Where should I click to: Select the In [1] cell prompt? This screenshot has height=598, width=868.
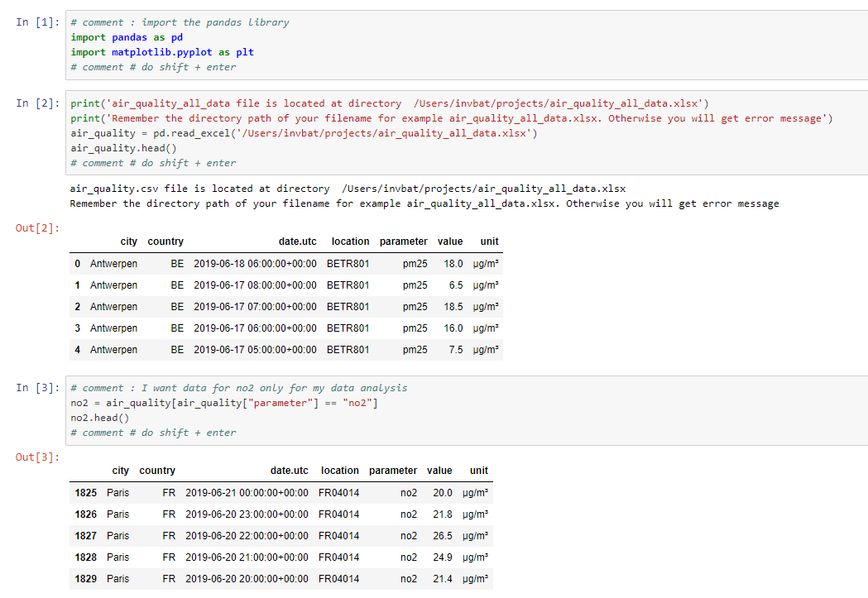click(38, 22)
